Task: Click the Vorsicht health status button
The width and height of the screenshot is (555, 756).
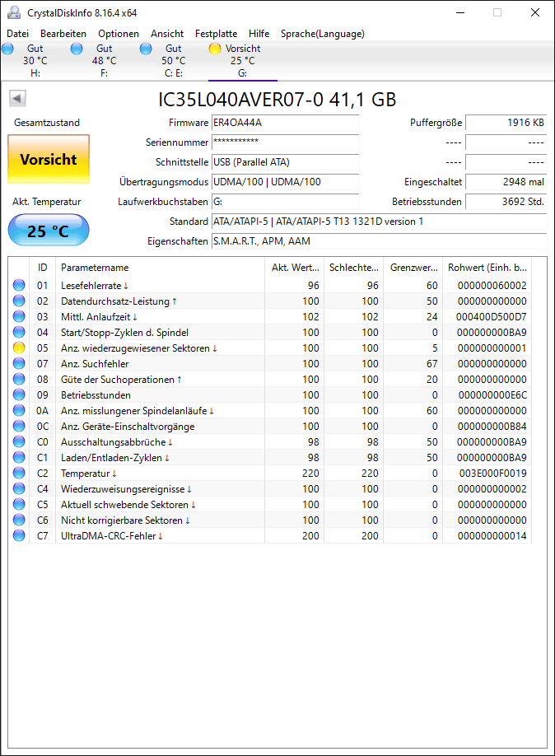Action: click(49, 159)
